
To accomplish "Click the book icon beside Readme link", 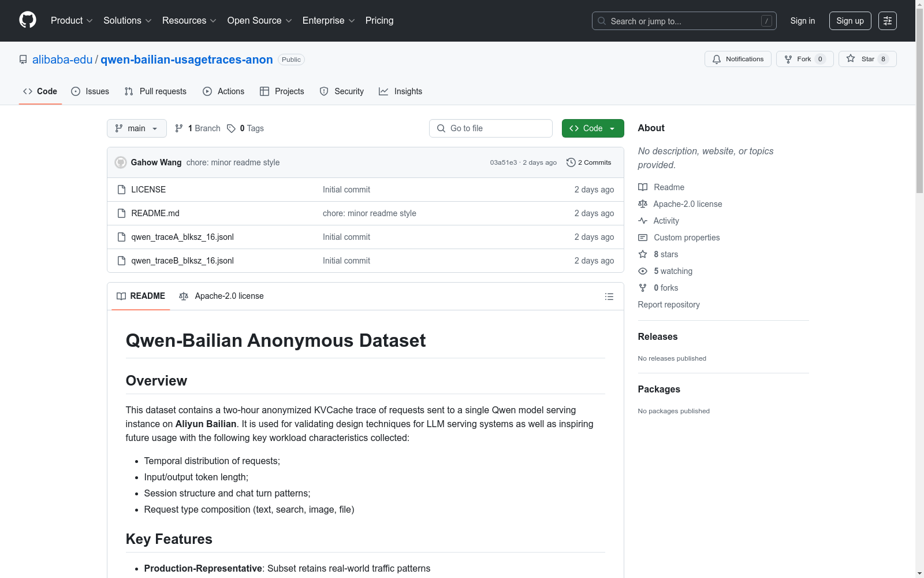I will tap(643, 187).
